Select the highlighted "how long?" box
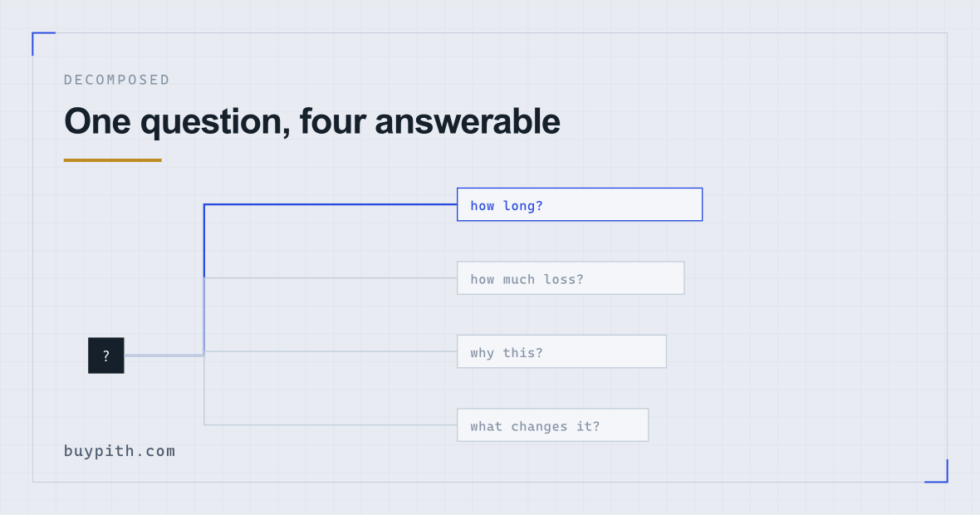The height and width of the screenshot is (515, 980). [580, 204]
